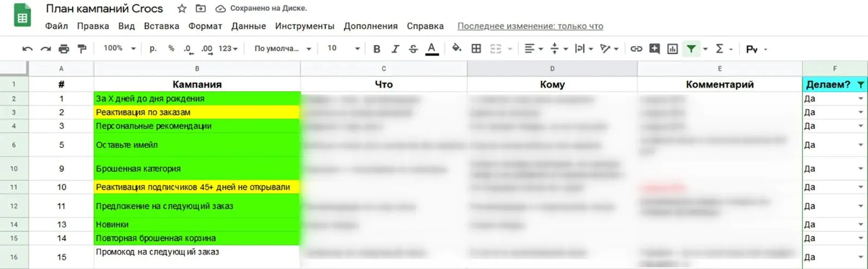This screenshot has width=868, height=269.
Task: Select the cell Реактивация по заказам
Action: coord(197,112)
